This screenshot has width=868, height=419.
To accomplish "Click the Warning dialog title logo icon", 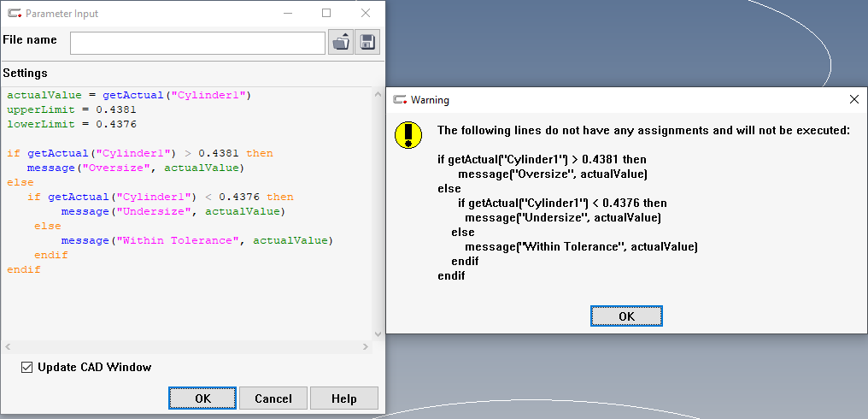I will tap(400, 100).
